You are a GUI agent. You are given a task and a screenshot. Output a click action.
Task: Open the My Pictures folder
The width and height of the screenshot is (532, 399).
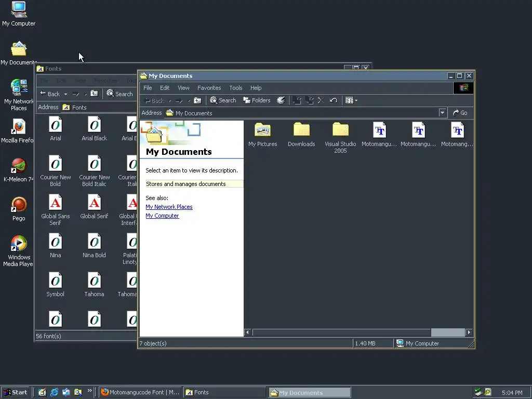(262, 135)
